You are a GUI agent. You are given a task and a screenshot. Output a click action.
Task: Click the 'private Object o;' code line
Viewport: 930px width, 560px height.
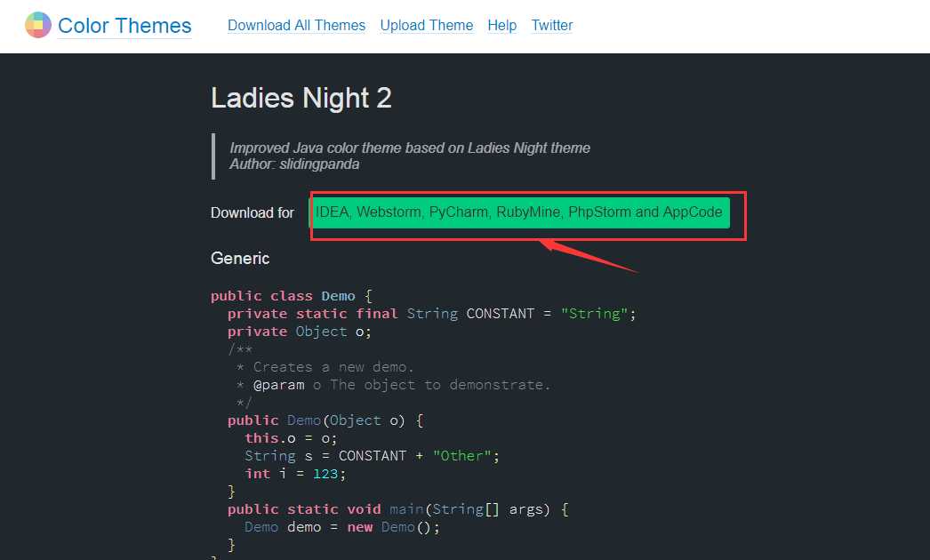click(300, 331)
